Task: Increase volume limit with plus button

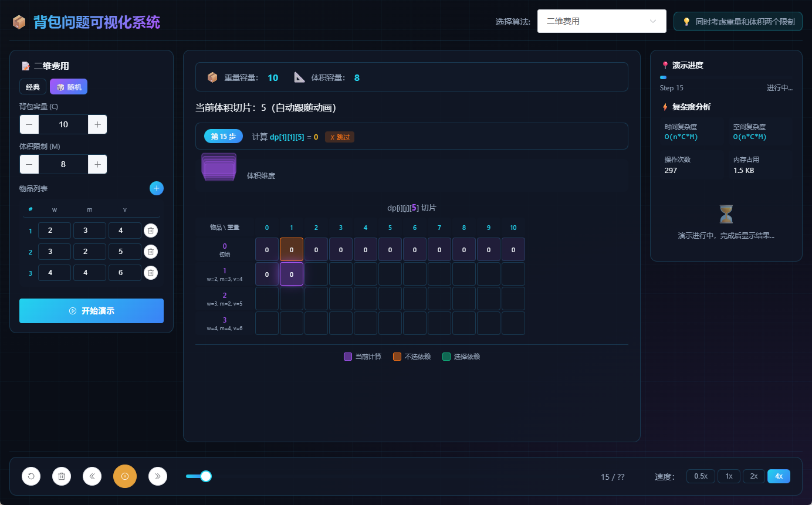Action: click(x=97, y=164)
